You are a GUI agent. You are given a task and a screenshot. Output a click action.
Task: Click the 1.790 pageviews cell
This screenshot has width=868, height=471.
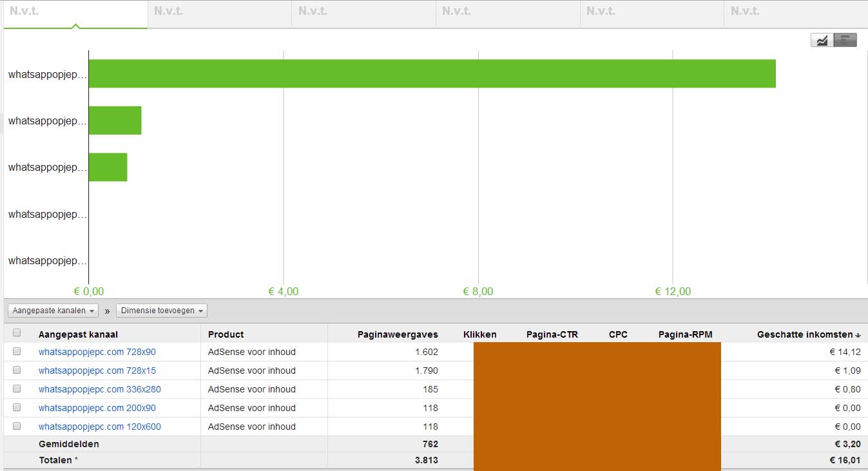pyautogui.click(x=427, y=370)
